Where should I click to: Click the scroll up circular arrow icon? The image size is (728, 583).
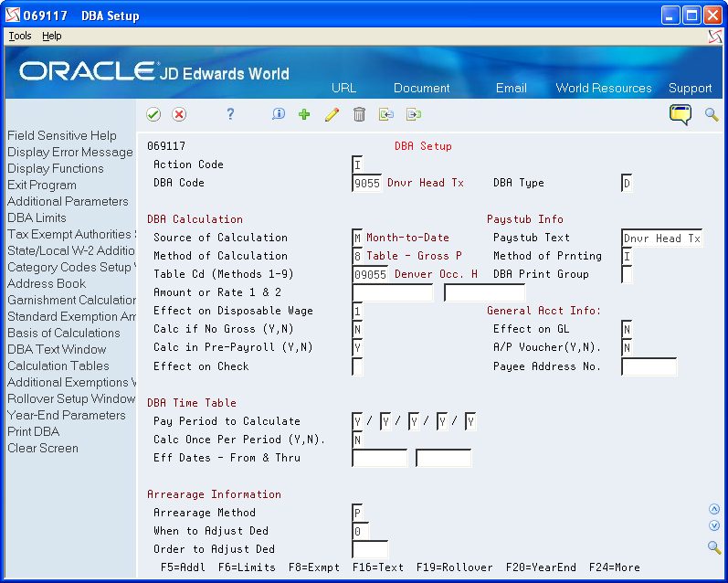[x=714, y=509]
